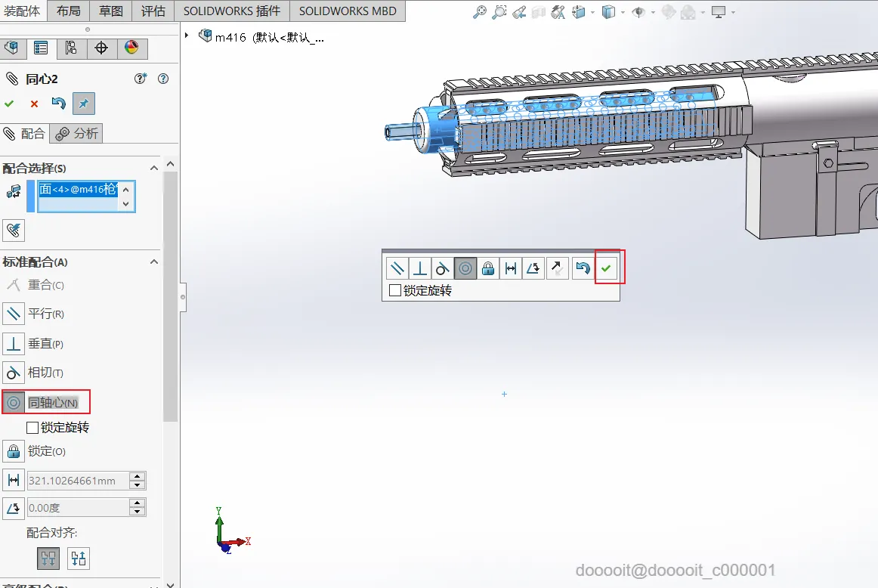
Task: Toggle the pushpin keep-visible icon
Action: 83,104
